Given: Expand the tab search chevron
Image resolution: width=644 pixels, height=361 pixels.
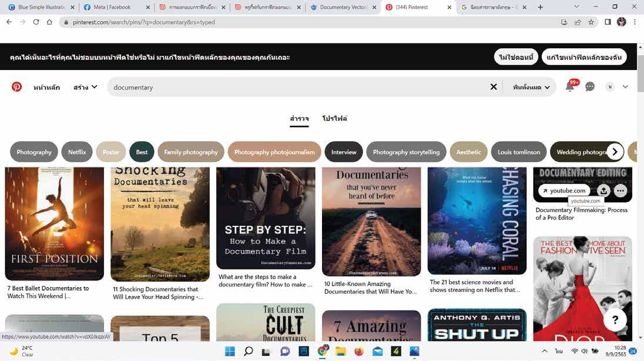Looking at the screenshot, I should [x=576, y=7].
